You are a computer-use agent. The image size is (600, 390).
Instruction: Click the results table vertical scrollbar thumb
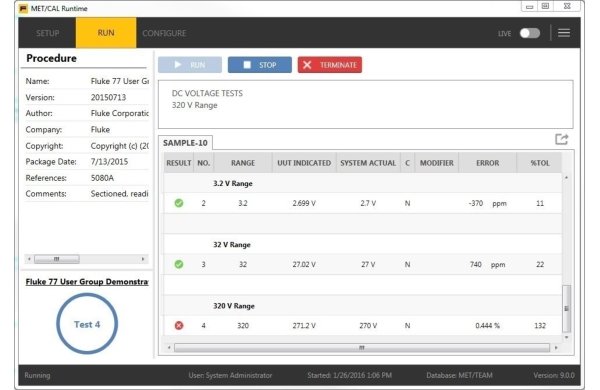tap(566, 308)
